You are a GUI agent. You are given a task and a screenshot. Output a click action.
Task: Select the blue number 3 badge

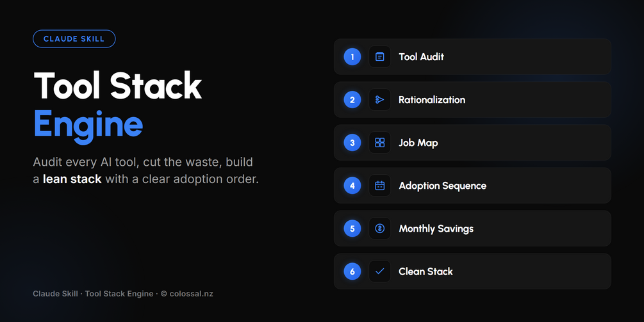pos(352,142)
